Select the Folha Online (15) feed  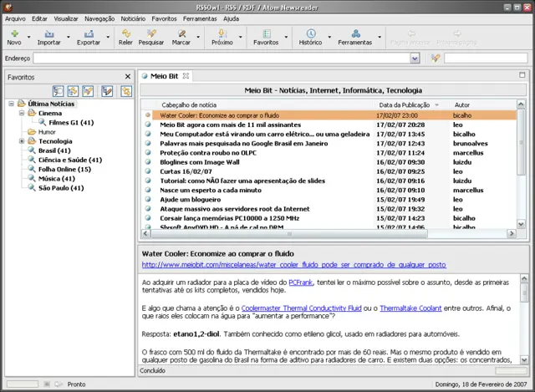[64, 169]
